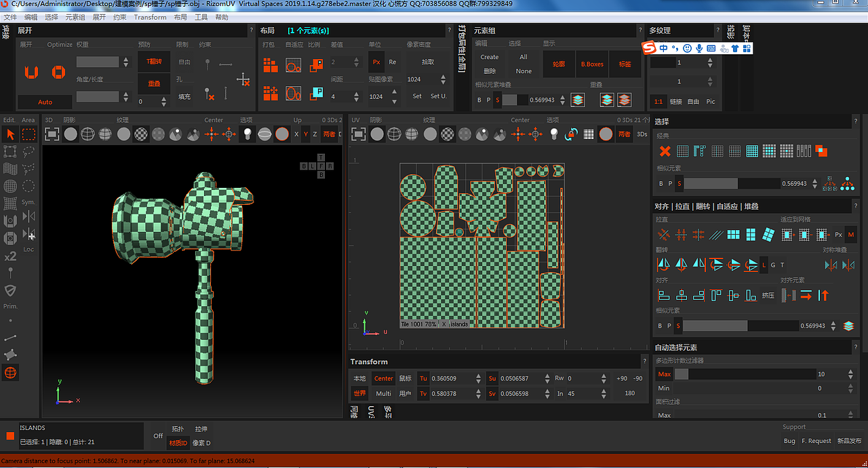The image size is (868, 468).
Task: Click the top 自适应 fit-to-grid icon
Action: click(293, 65)
